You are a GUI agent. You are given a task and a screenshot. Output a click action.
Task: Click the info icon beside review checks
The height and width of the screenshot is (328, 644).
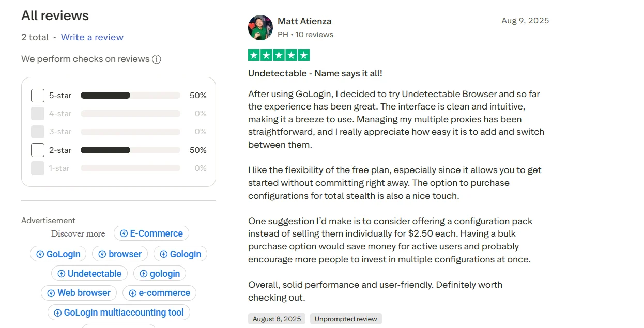[x=157, y=59]
